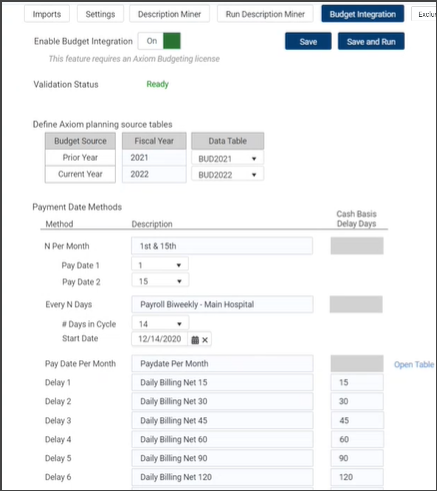
Task: Edit the Prior Year fiscal year field
Action: pos(154,158)
